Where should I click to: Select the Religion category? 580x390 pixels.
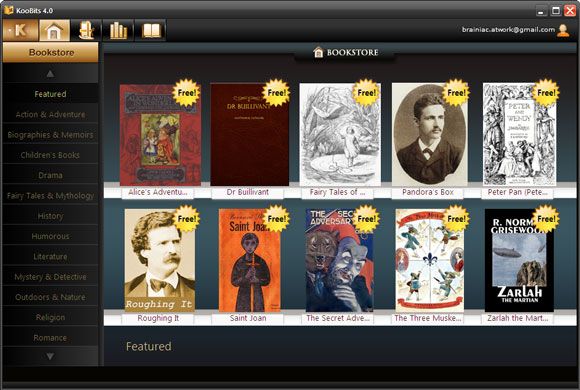(50, 317)
